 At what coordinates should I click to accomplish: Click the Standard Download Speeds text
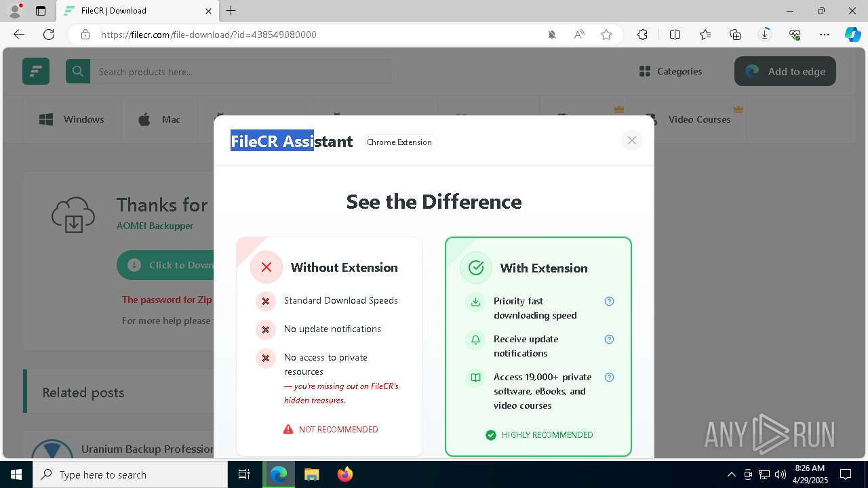coord(341,300)
